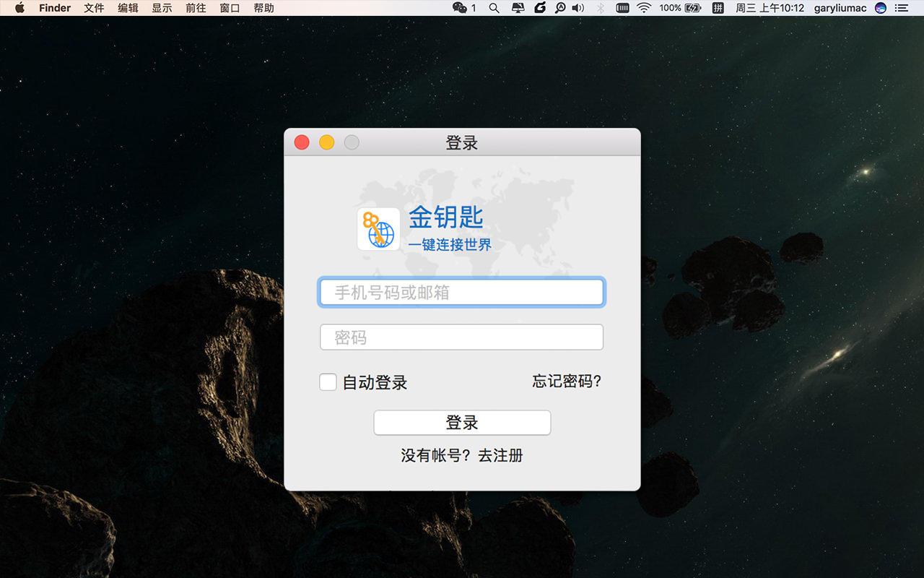This screenshot has height=578, width=924.
Task: Click the 忘记密码? link
Action: click(x=567, y=381)
